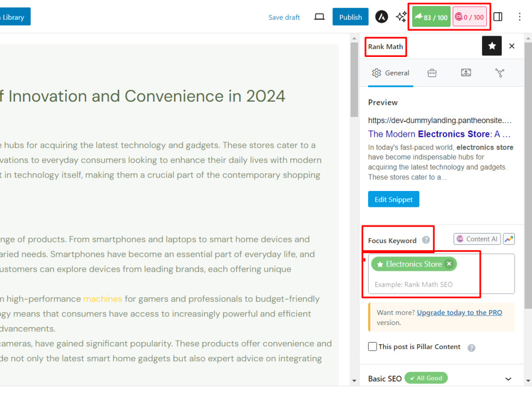Click the All Good status badge
The image size is (532, 399).
coord(426,378)
